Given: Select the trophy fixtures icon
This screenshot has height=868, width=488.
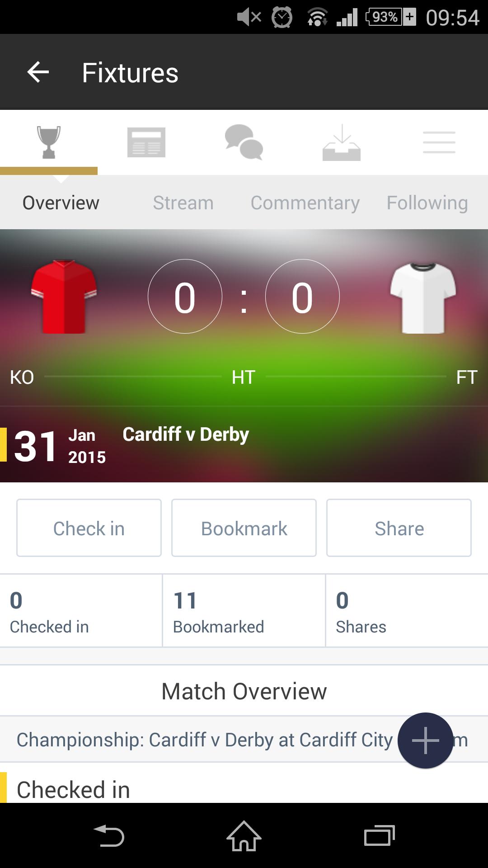Looking at the screenshot, I should click(x=49, y=142).
